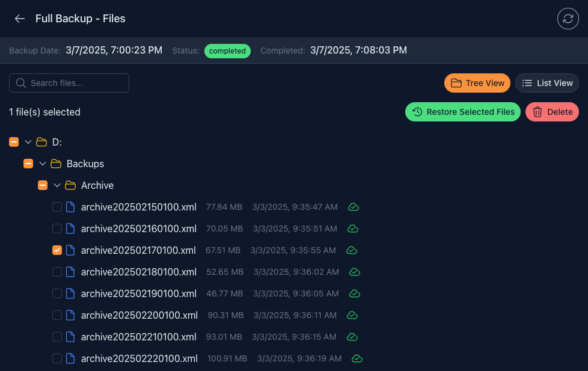Focus the Search files input
588x371 pixels.
click(69, 83)
